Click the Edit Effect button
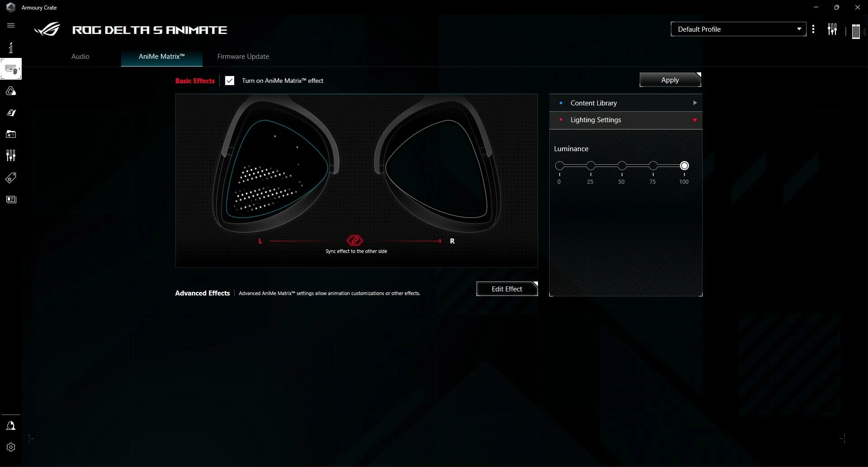 point(507,289)
